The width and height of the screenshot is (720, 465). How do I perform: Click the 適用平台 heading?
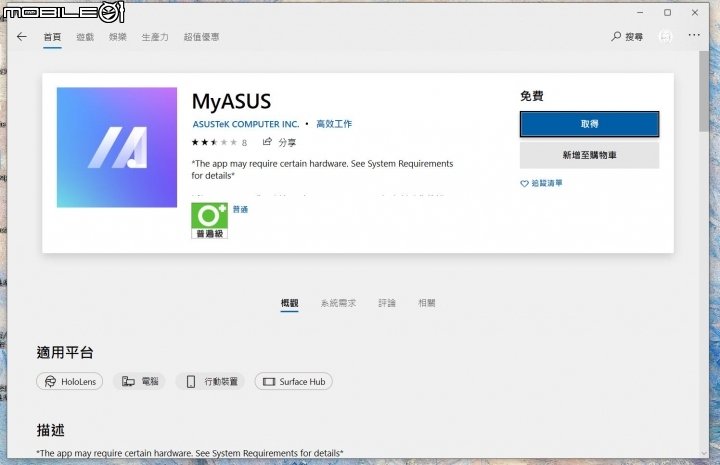[x=65, y=353]
